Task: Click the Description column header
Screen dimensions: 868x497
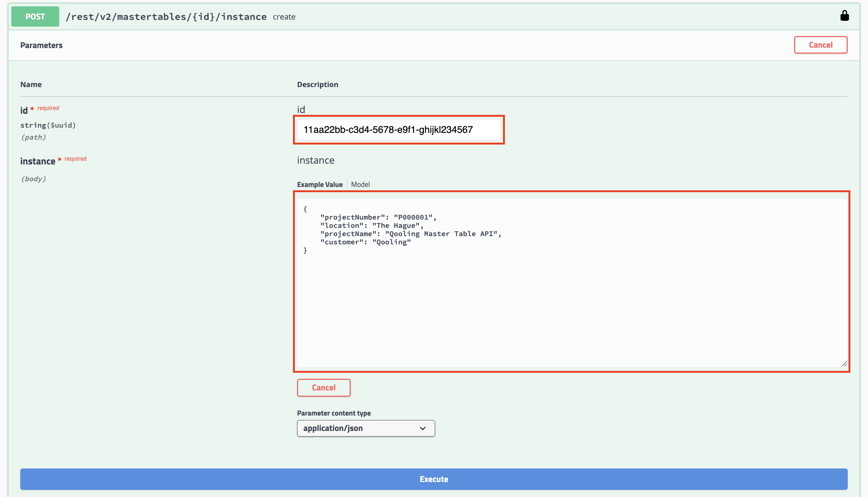Action: (317, 84)
